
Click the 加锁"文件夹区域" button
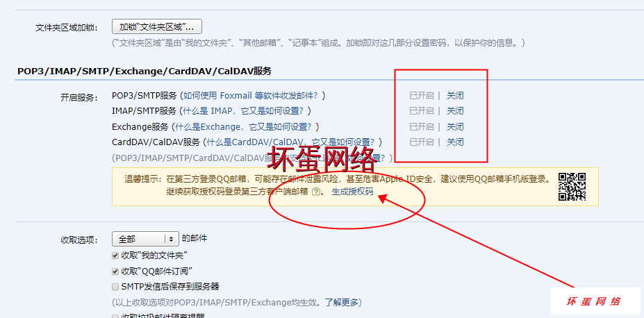tap(156, 27)
